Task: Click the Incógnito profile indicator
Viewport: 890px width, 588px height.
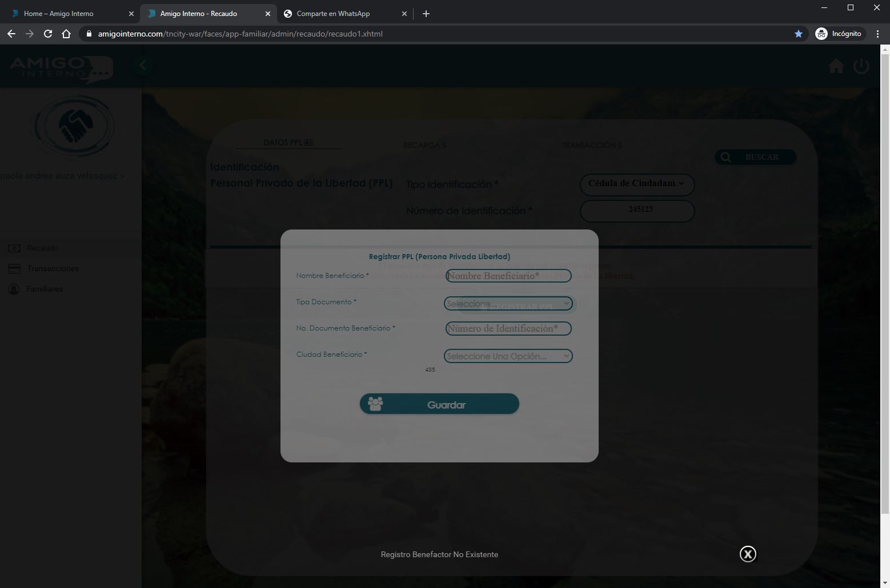Action: 838,34
